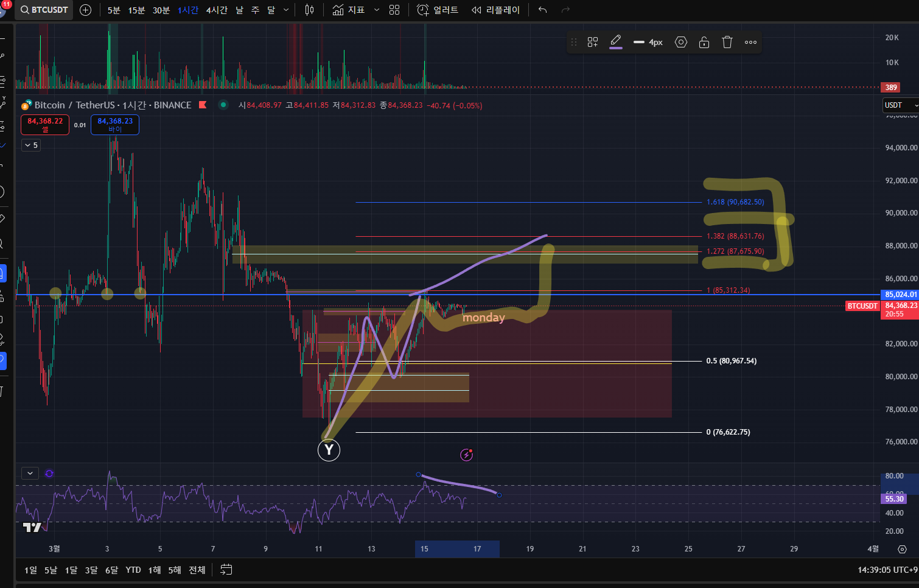The image size is (919, 588).
Task: Set range to 5해
Action: (x=175, y=570)
